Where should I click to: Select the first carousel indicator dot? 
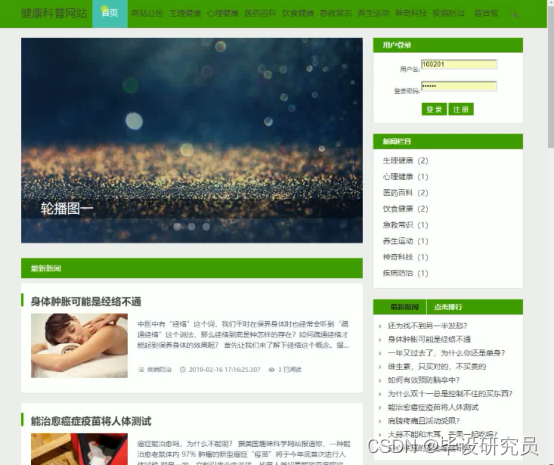(x=177, y=226)
